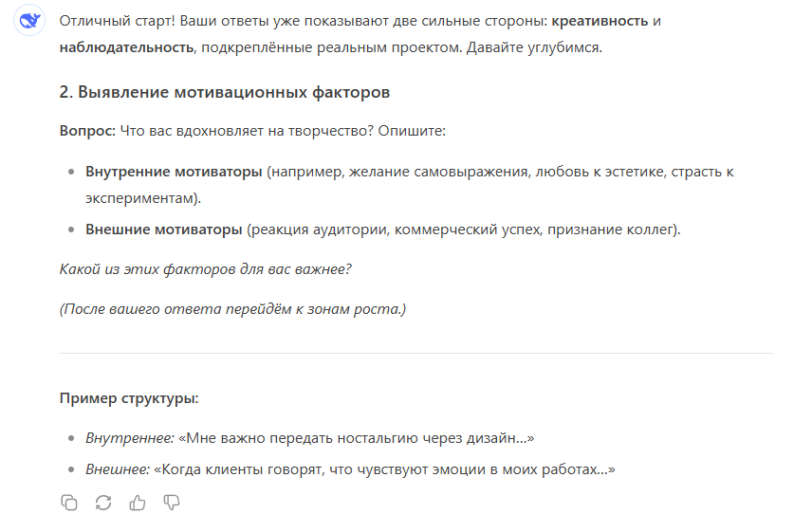The width and height of the screenshot is (812, 514).
Task: Dislike the response with thumbs down
Action: pyautogui.click(x=172, y=503)
